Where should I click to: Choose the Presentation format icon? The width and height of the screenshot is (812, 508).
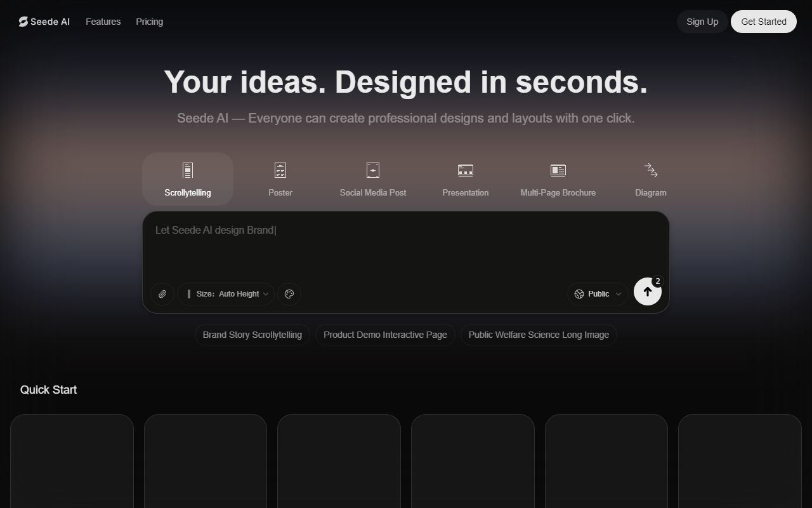pos(466,170)
